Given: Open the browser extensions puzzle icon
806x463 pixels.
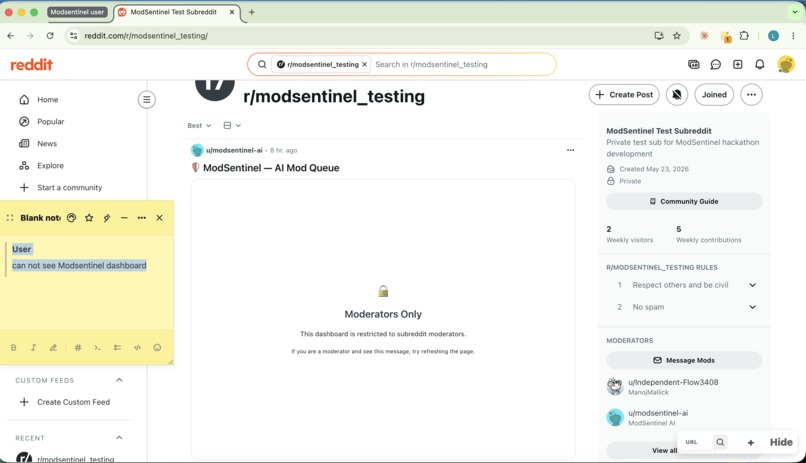Looking at the screenshot, I should tap(744, 35).
